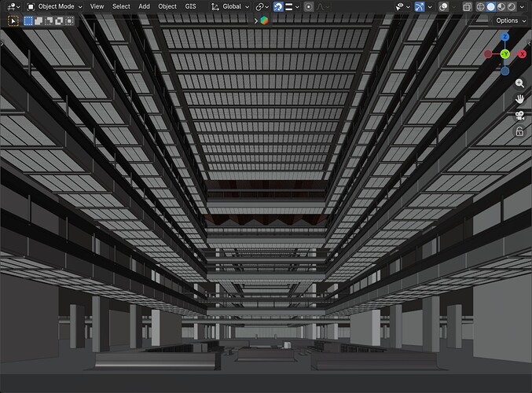Click the X axis on the navigation gizmo

point(522,54)
